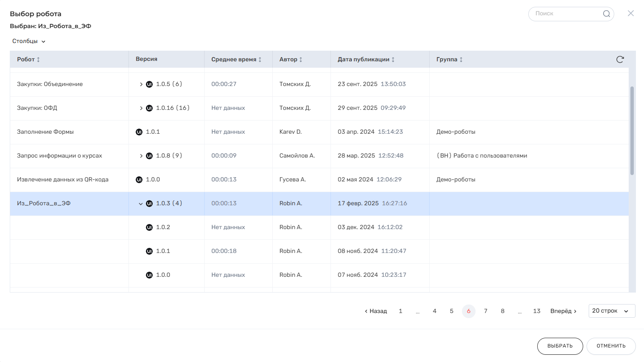Expand versions of Закупки: Объединение
644x362 pixels.
[141, 84]
